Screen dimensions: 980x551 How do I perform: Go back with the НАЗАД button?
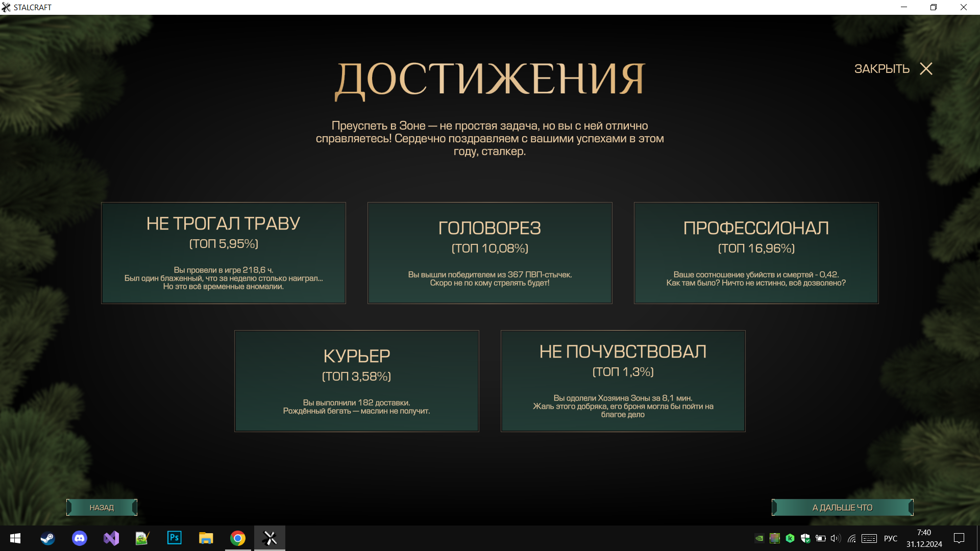pos(102,508)
